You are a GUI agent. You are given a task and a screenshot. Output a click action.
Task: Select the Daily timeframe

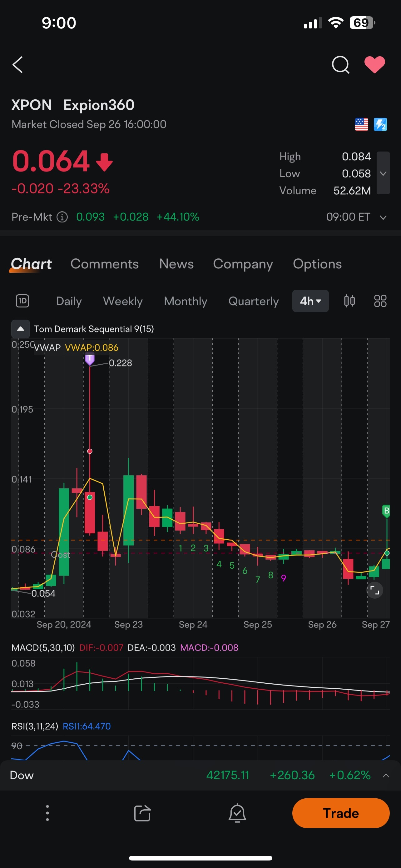pos(69,301)
